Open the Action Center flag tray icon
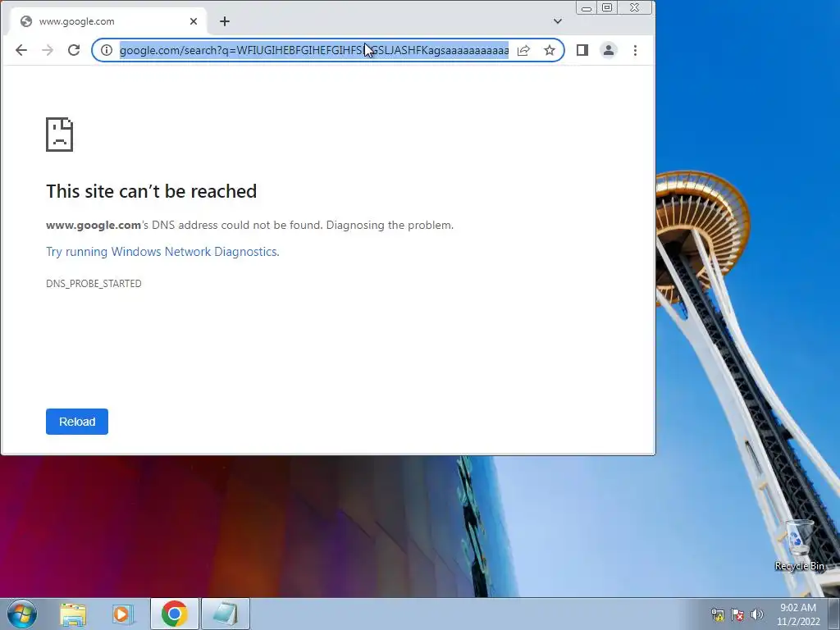The height and width of the screenshot is (630, 840). click(737, 614)
